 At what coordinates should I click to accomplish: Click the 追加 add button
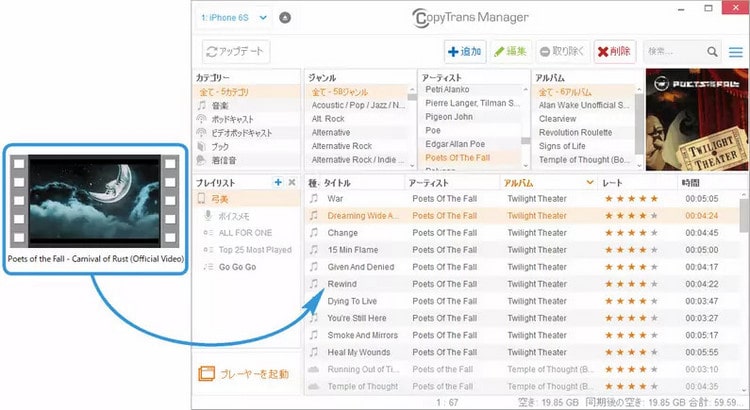465,52
